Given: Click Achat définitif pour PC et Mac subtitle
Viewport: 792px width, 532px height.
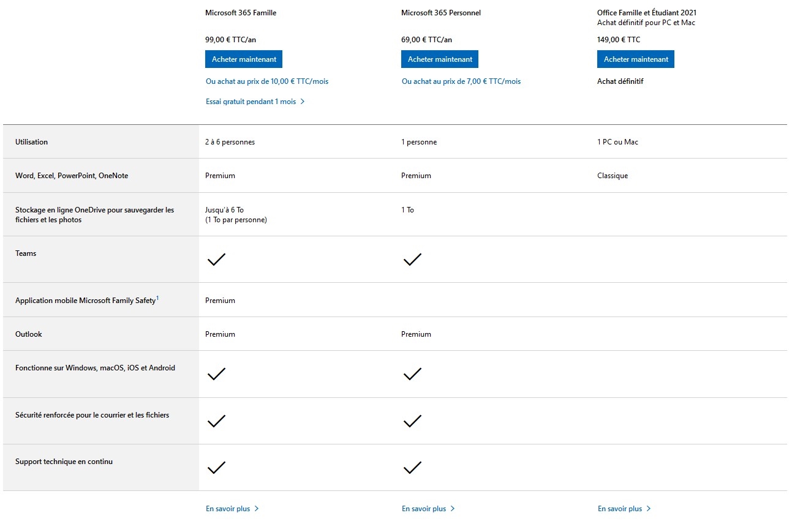Looking at the screenshot, I should tap(646, 23).
